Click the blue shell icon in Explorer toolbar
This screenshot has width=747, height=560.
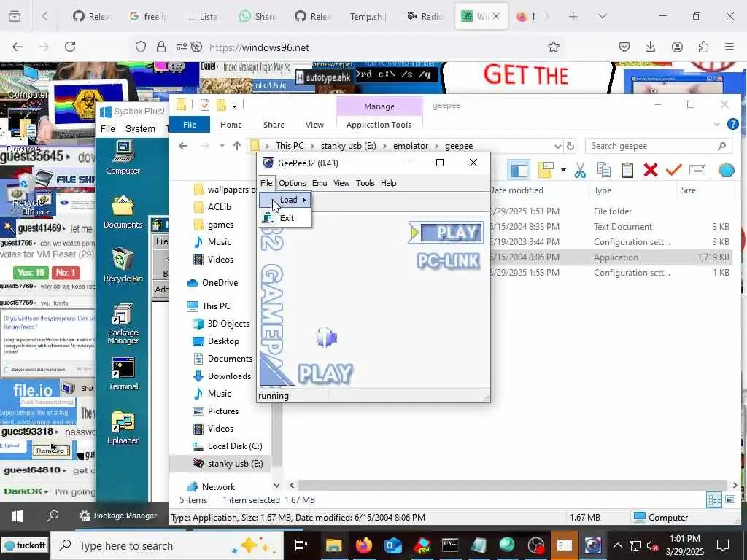click(x=726, y=170)
